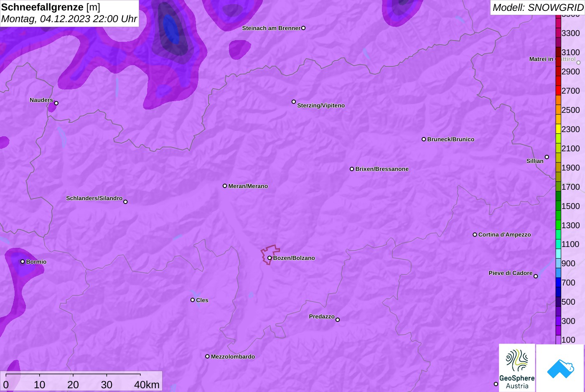
Task: Click the Nauders location marker dot
Action: 56,103
